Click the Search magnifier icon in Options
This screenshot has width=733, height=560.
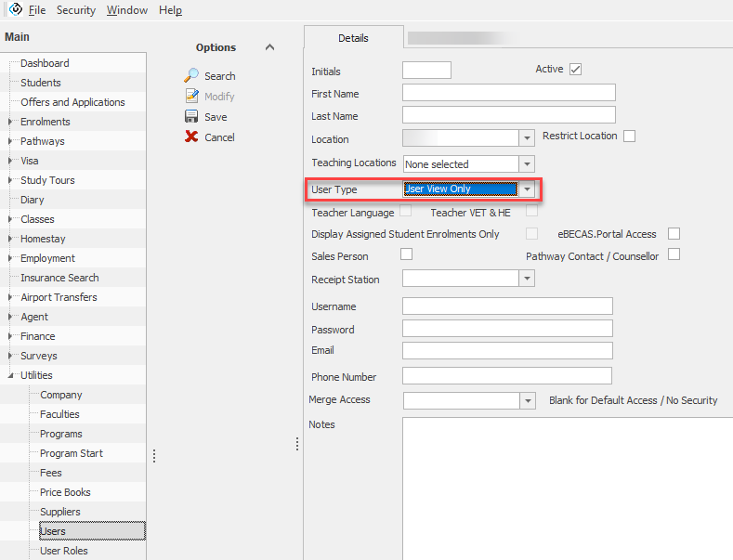[191, 76]
